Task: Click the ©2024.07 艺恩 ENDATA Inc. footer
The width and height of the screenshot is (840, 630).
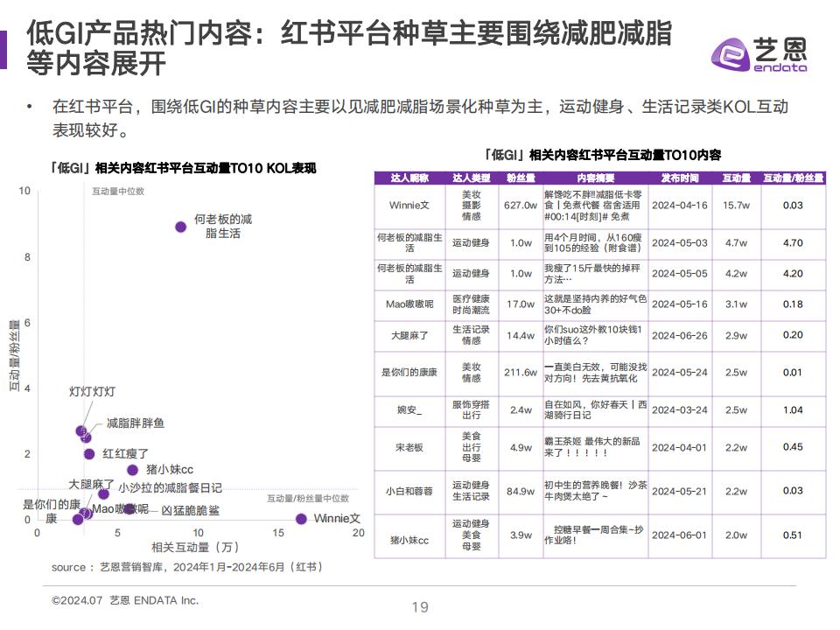Action: (125, 600)
